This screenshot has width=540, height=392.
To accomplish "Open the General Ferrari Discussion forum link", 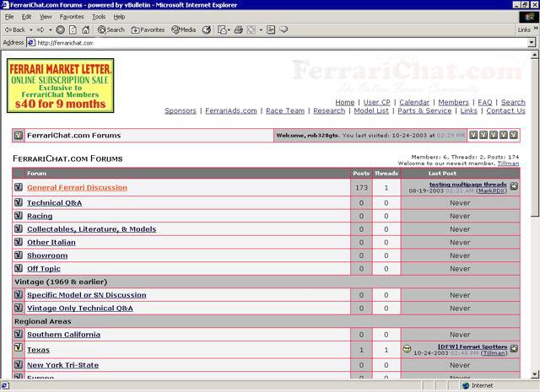I will click(x=77, y=187).
